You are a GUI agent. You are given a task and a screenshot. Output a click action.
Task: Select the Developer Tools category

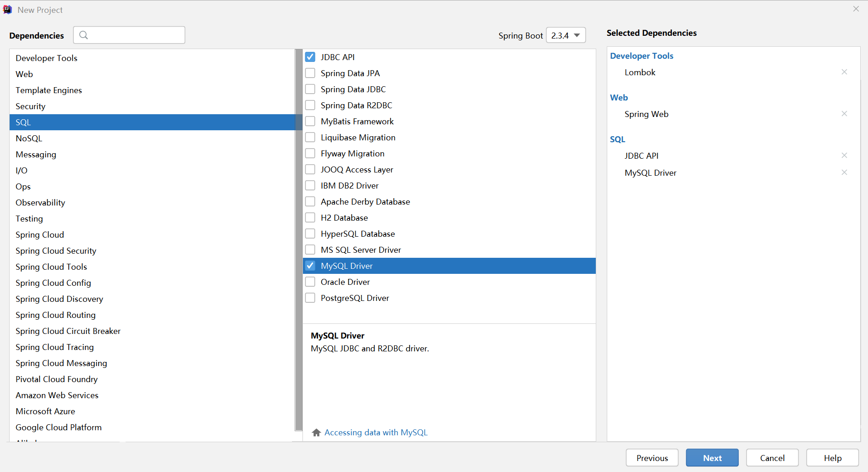[x=152, y=58]
